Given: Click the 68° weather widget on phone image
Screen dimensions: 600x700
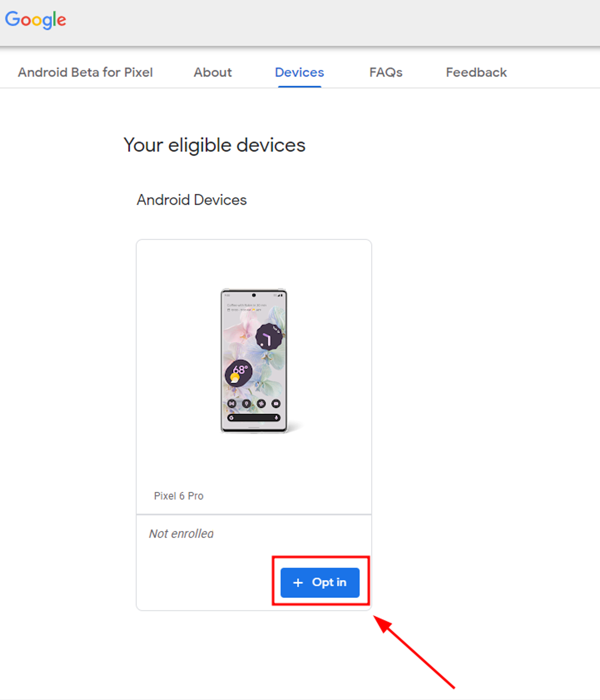Looking at the screenshot, I should 238,373.
